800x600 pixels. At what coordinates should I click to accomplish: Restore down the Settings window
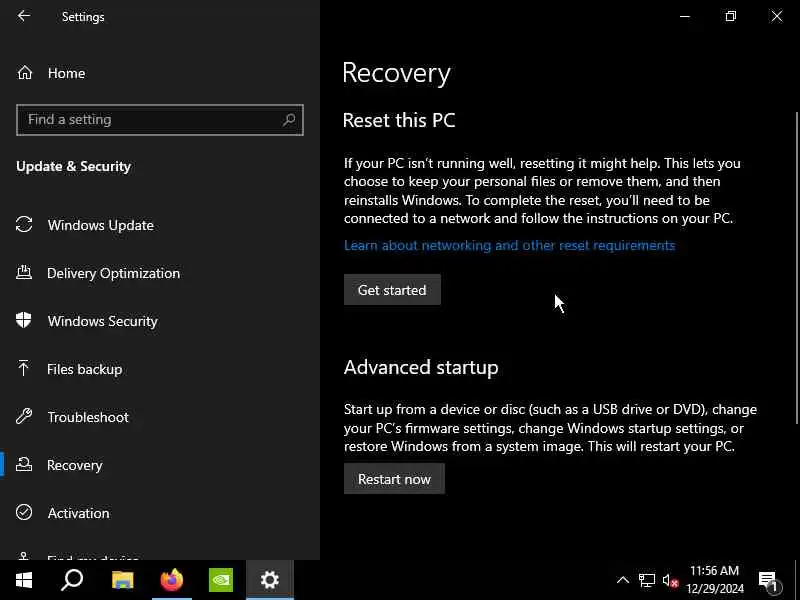[731, 16]
